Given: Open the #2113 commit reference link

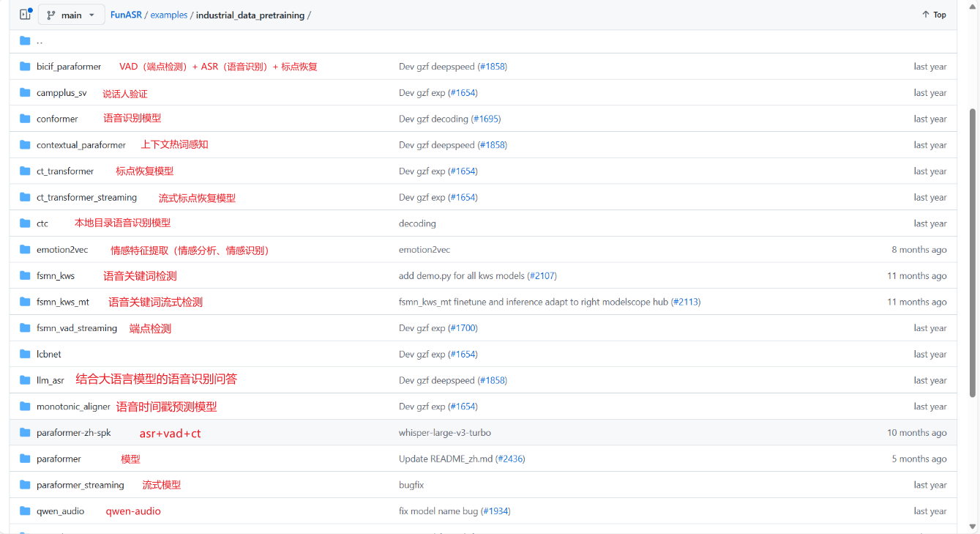Looking at the screenshot, I should pos(685,302).
